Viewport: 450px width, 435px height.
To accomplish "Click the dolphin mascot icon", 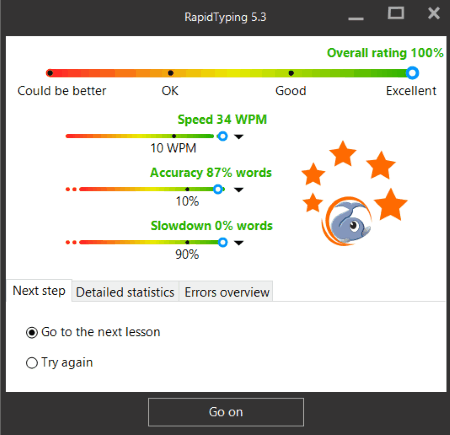I will click(347, 221).
